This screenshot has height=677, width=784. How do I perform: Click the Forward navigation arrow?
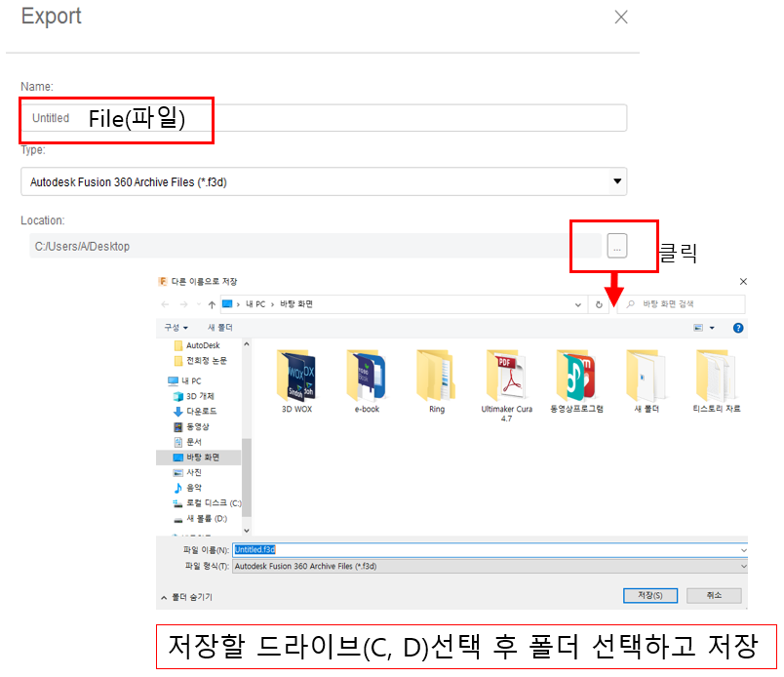(183, 304)
